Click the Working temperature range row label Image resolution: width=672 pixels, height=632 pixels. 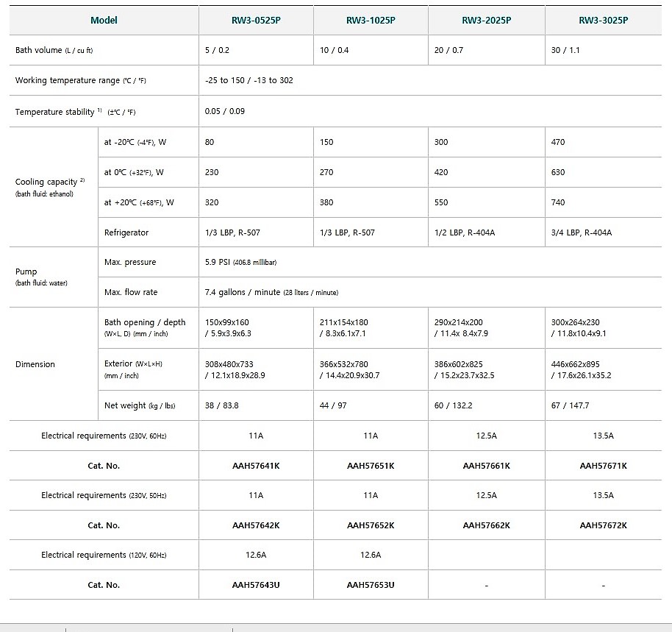[80, 81]
